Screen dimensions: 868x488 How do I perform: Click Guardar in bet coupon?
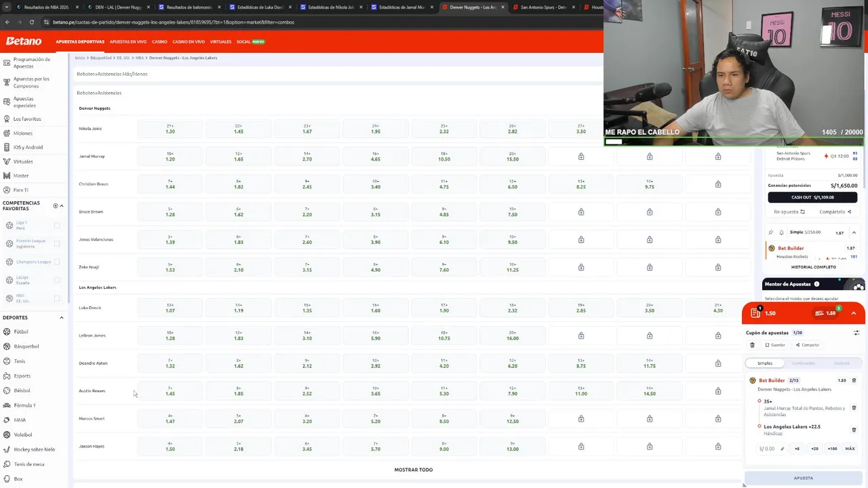pyautogui.click(x=775, y=345)
